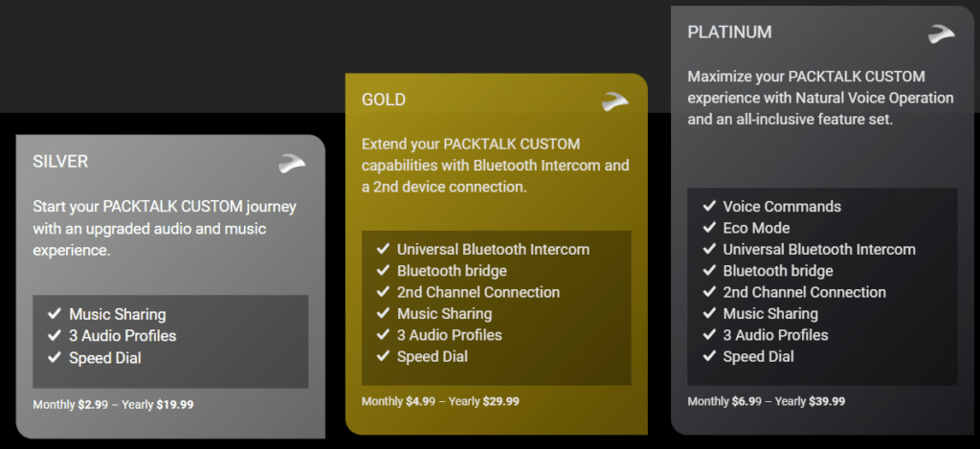Viewport: 980px width, 449px height.
Task: Click the Cardo logo on Gold card
Action: [615, 101]
